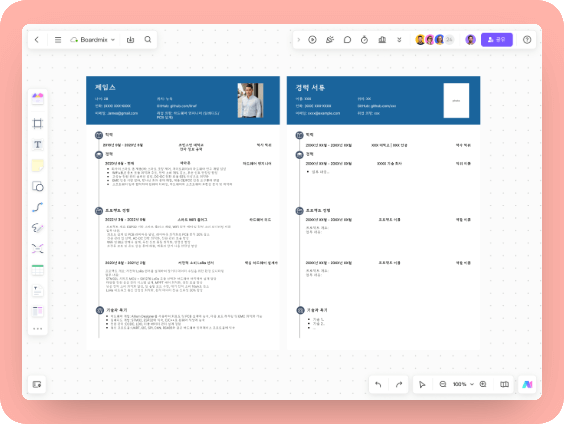
Task: Start the presentation play button
Action: [x=312, y=40]
